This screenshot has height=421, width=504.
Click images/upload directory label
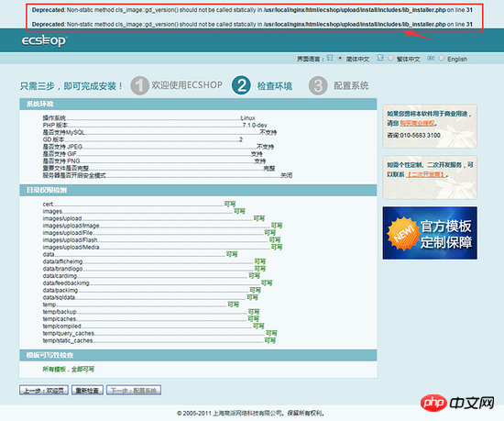click(62, 218)
